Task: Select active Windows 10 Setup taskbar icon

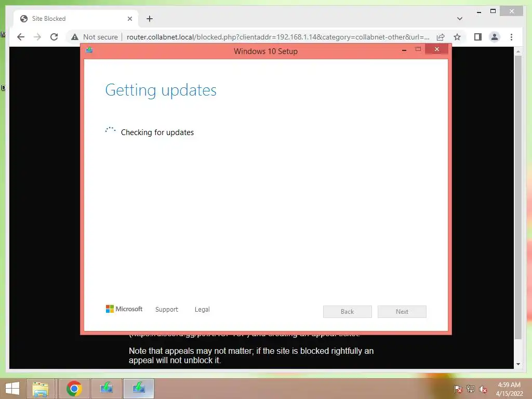Action: coord(139,389)
